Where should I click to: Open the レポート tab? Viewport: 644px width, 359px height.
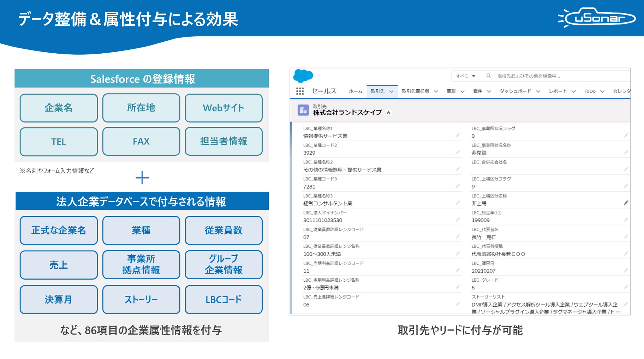tap(558, 91)
